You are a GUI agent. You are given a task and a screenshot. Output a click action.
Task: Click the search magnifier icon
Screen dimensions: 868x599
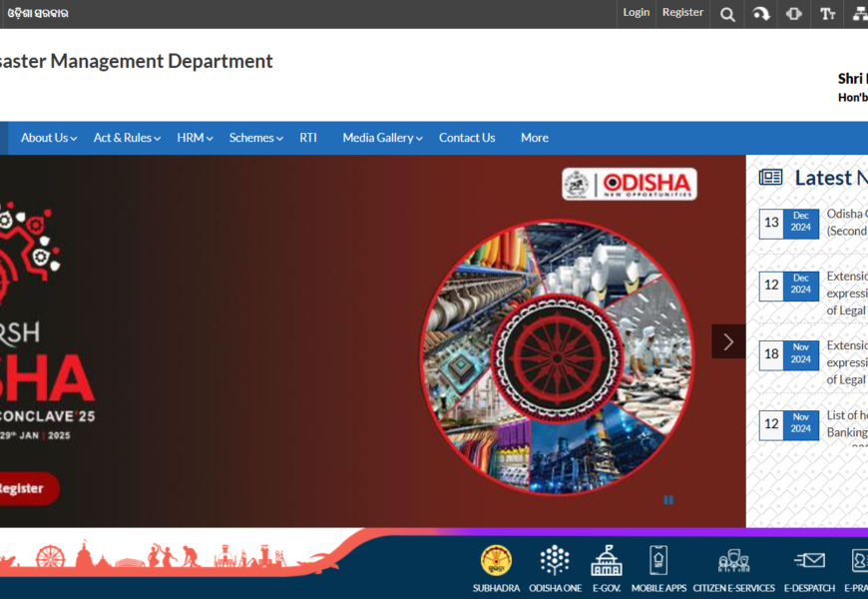(x=727, y=14)
